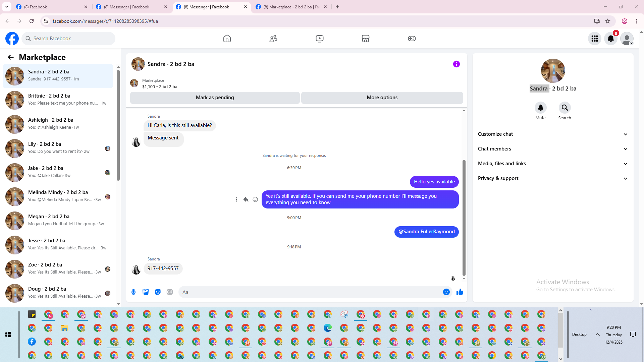Mute this conversation with bell button
The image size is (644, 362).
[x=540, y=108]
